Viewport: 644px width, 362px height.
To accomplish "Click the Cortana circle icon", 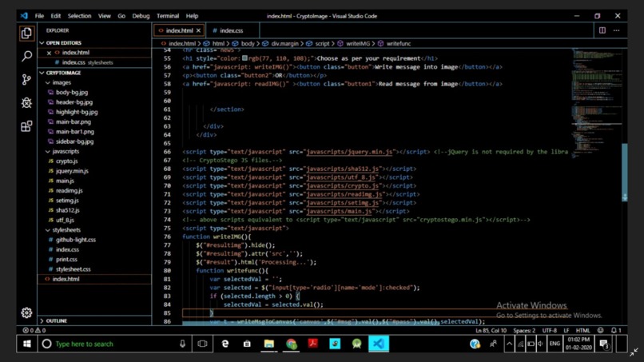I will pyautogui.click(x=47, y=344).
